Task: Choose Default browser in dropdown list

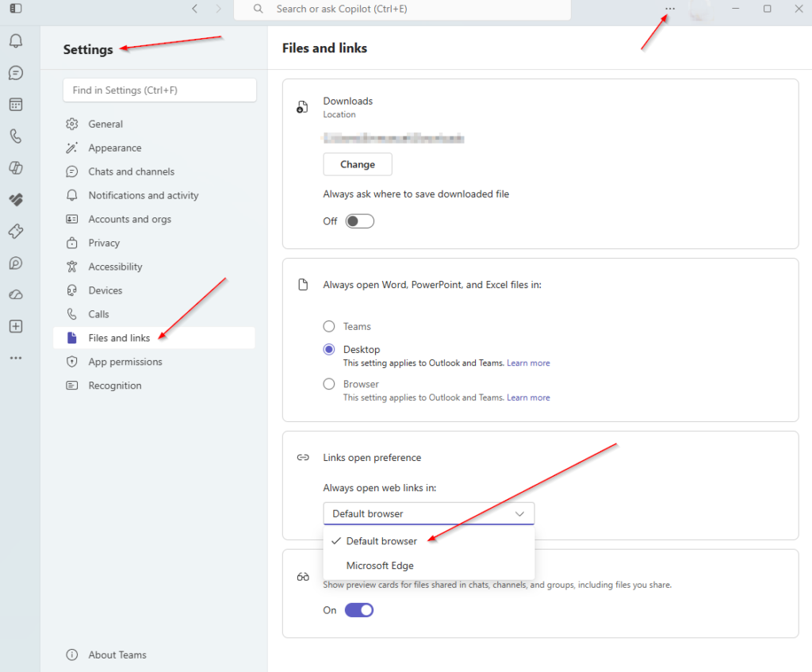Action: (429, 541)
